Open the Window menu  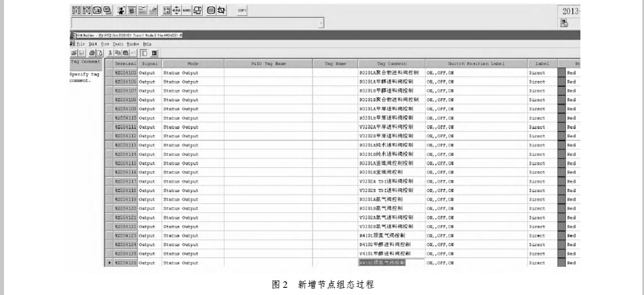133,44
